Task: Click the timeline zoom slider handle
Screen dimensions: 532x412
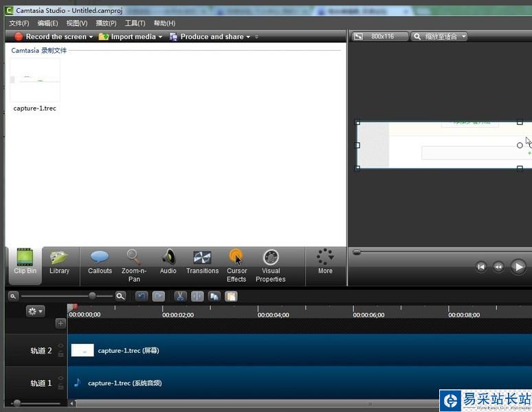Action: click(92, 296)
